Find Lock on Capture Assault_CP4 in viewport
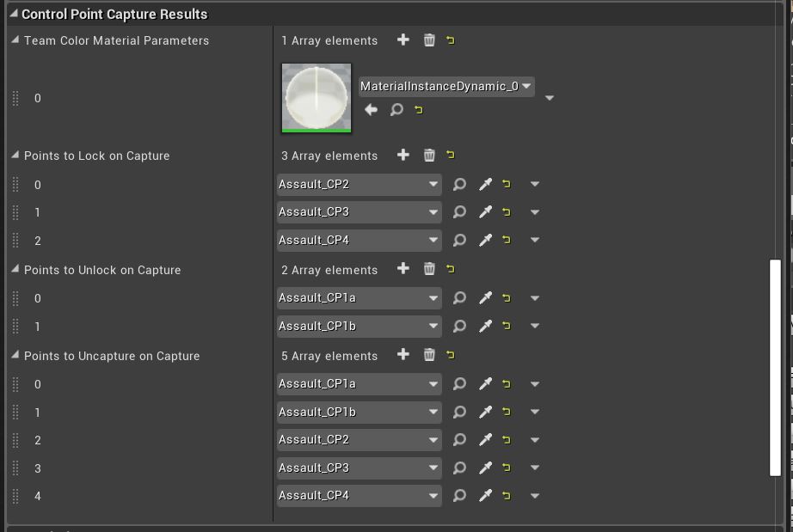 [x=459, y=240]
